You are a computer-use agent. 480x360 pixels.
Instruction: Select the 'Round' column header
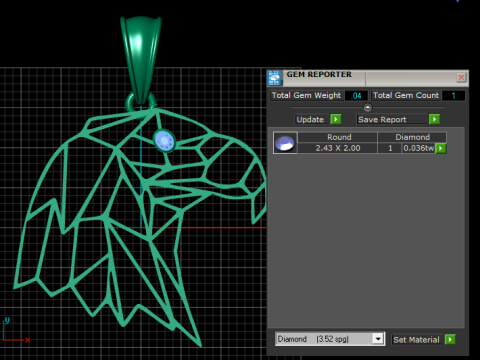click(x=338, y=137)
